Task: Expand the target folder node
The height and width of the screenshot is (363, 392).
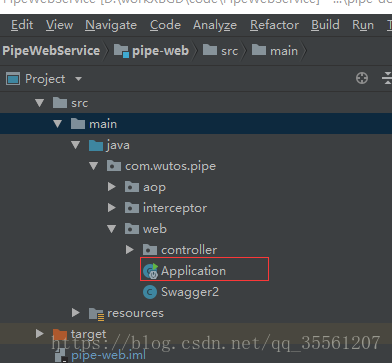Action: [40, 334]
